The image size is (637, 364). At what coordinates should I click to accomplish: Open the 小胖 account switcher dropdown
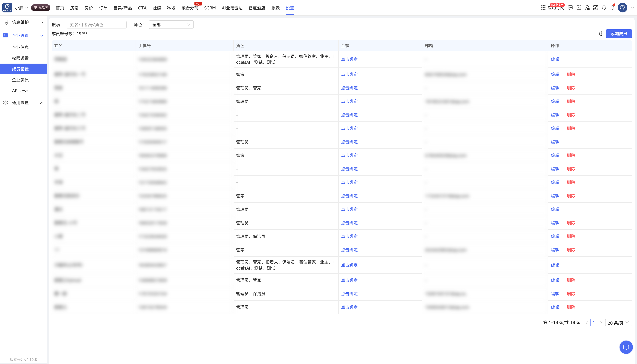click(21, 8)
